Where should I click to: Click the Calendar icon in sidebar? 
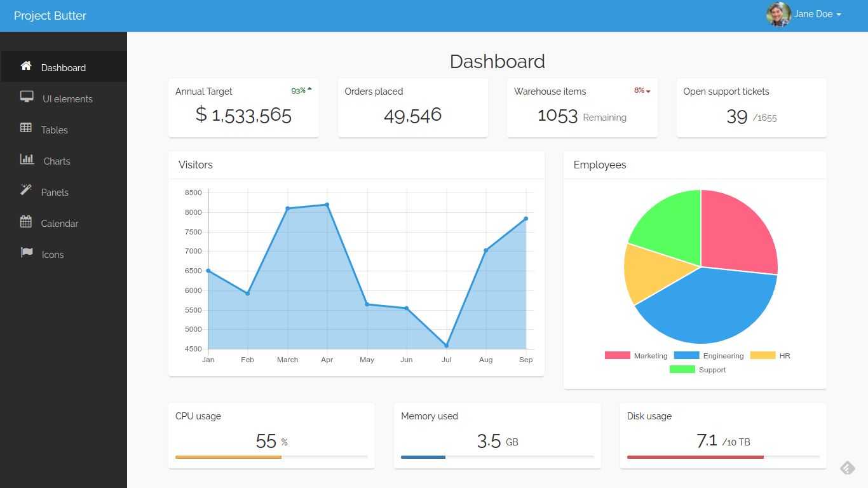coord(26,222)
